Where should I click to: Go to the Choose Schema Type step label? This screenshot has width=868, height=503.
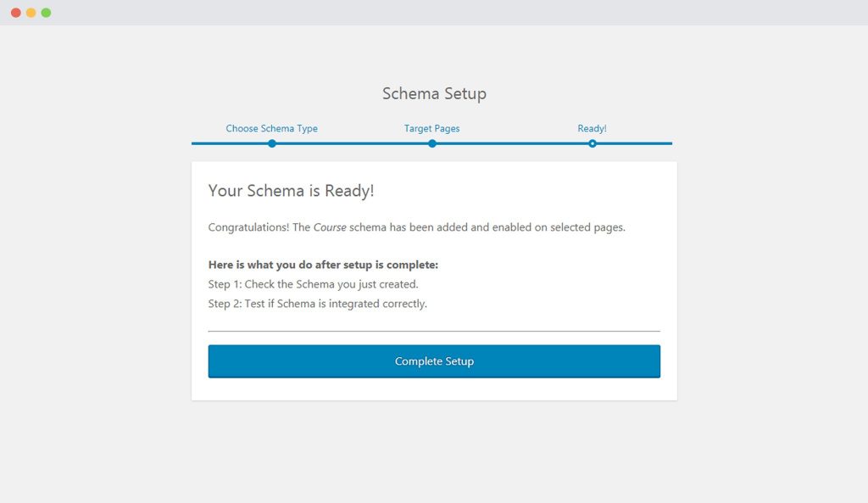[x=271, y=129]
